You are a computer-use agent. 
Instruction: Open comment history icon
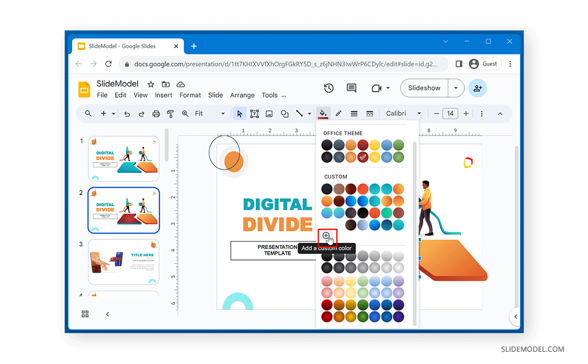click(x=351, y=88)
